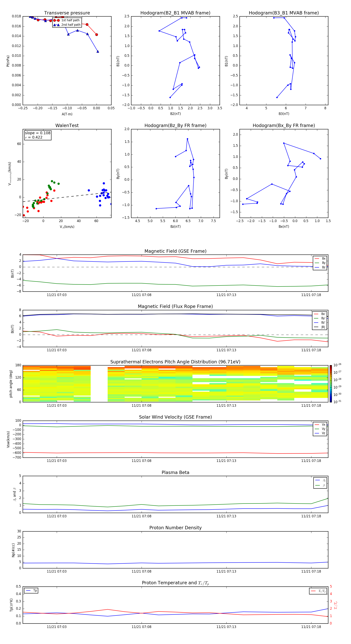This screenshot has width=351, height=644.
Task: Click '11/21 07:13' tick in Proton Number Density panel
Action: (226, 571)
